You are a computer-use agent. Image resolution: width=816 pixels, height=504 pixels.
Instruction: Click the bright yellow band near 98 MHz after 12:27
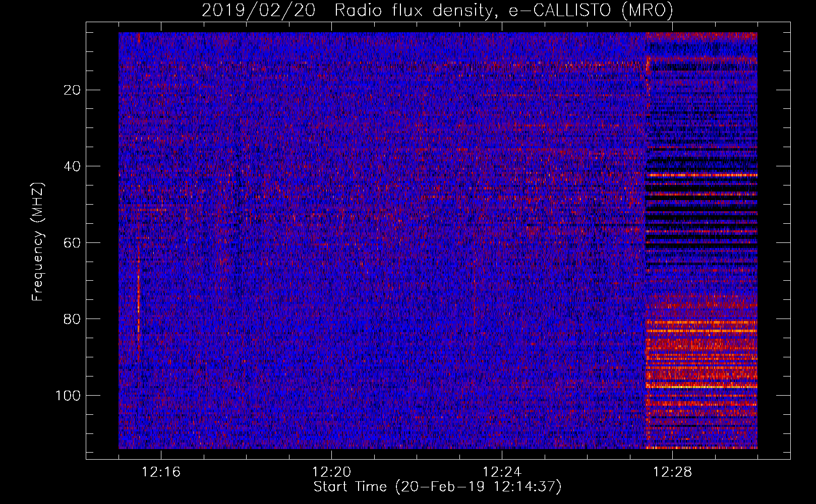pos(702,387)
